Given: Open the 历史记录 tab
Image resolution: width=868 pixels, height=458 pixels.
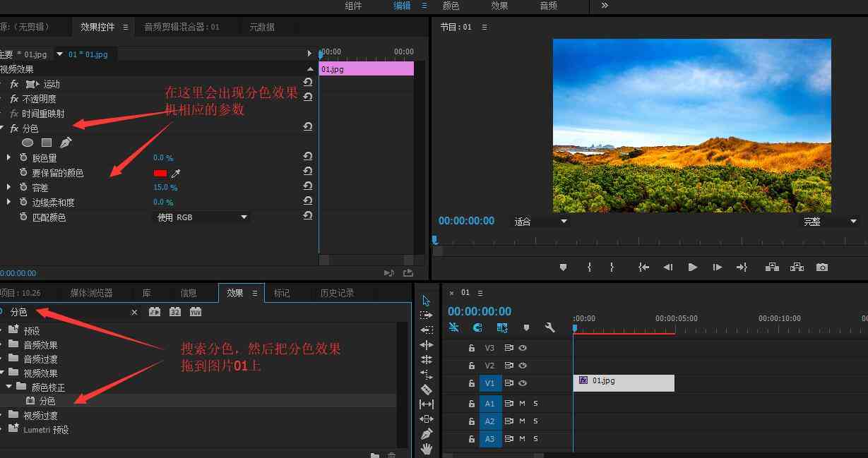Looking at the screenshot, I should click(337, 293).
